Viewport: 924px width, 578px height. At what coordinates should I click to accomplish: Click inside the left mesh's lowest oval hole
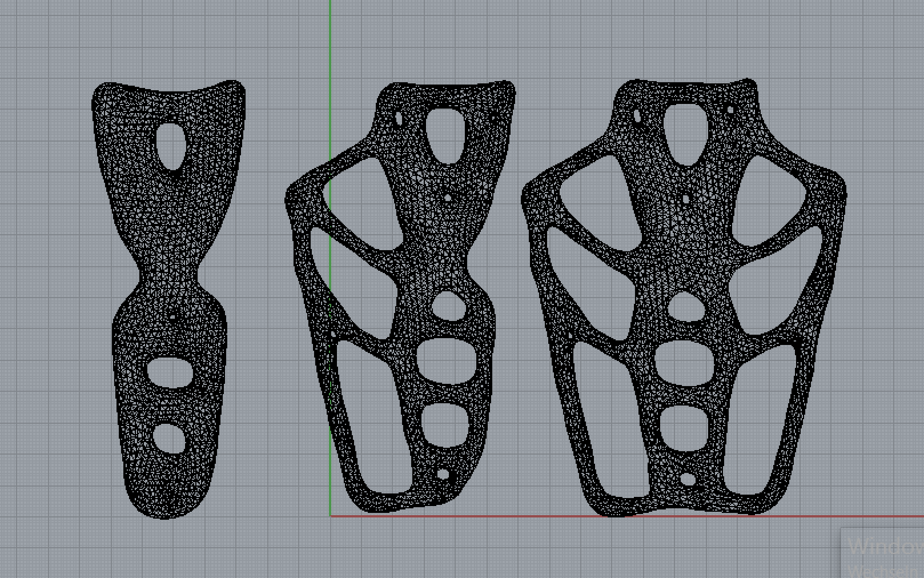pos(170,439)
